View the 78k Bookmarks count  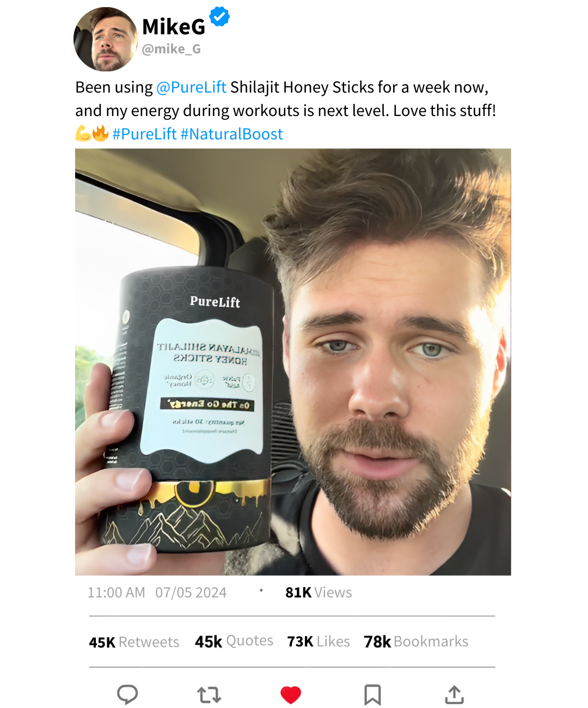[x=416, y=642]
